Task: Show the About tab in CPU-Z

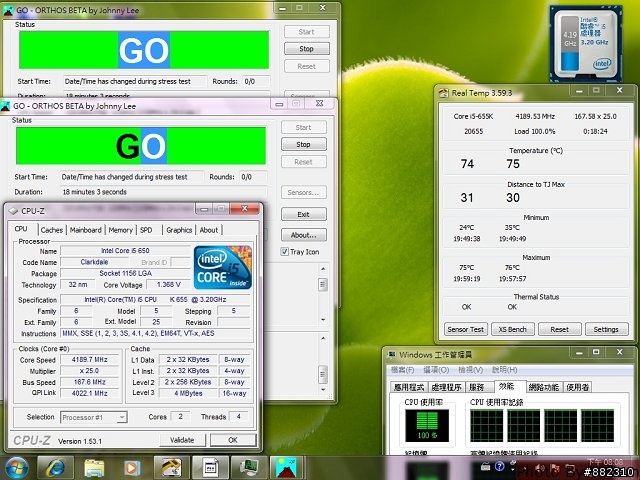Action: (209, 230)
